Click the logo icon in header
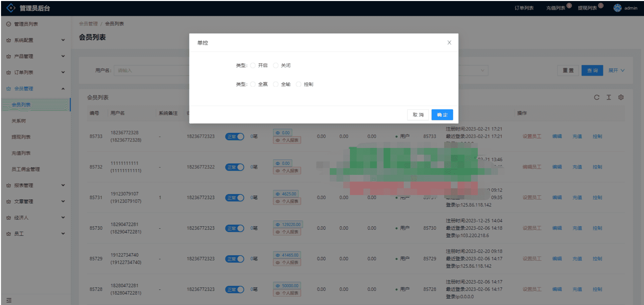 11,8
